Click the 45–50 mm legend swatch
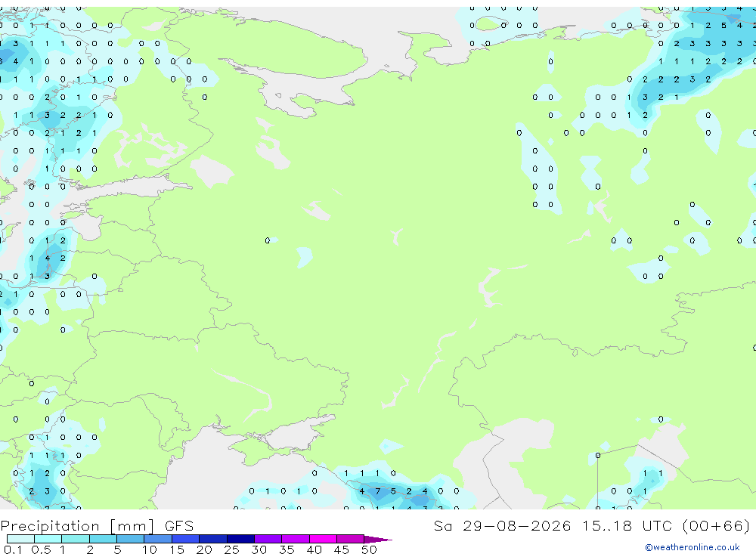The image size is (756, 554). click(350, 539)
